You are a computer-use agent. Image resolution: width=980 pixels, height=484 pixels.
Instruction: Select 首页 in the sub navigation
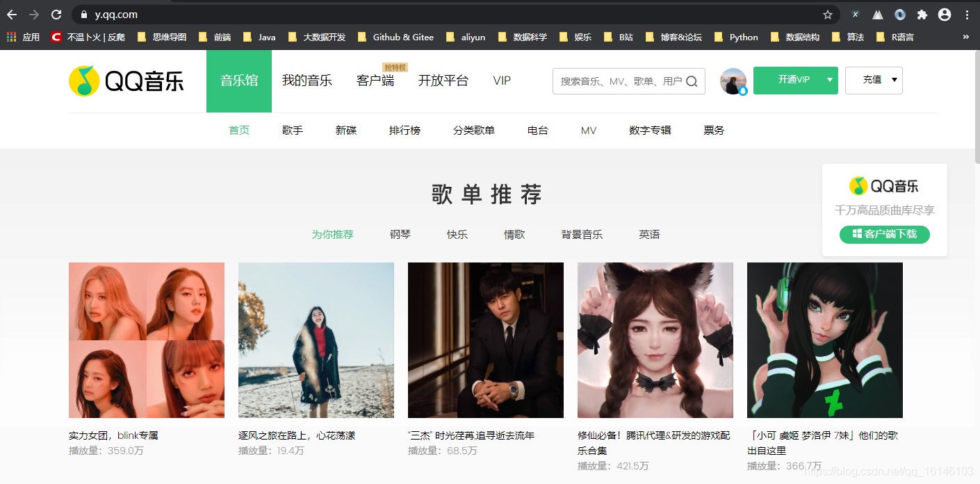[239, 131]
